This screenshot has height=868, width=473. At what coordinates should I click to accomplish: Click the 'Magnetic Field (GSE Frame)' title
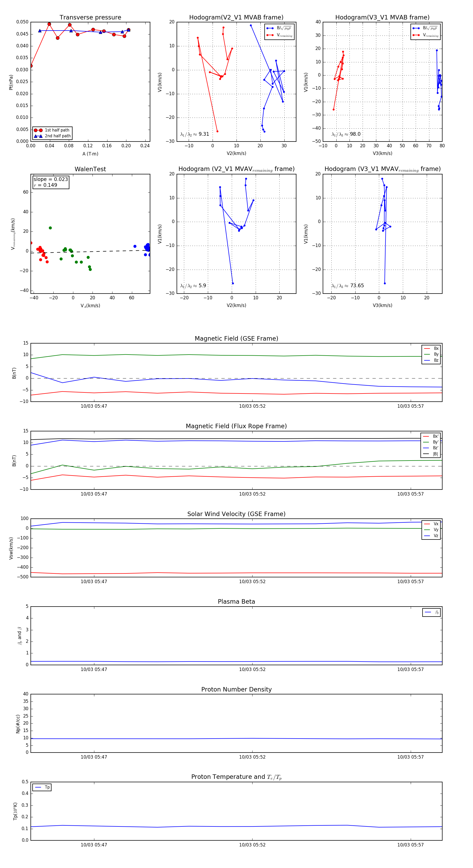(236, 339)
